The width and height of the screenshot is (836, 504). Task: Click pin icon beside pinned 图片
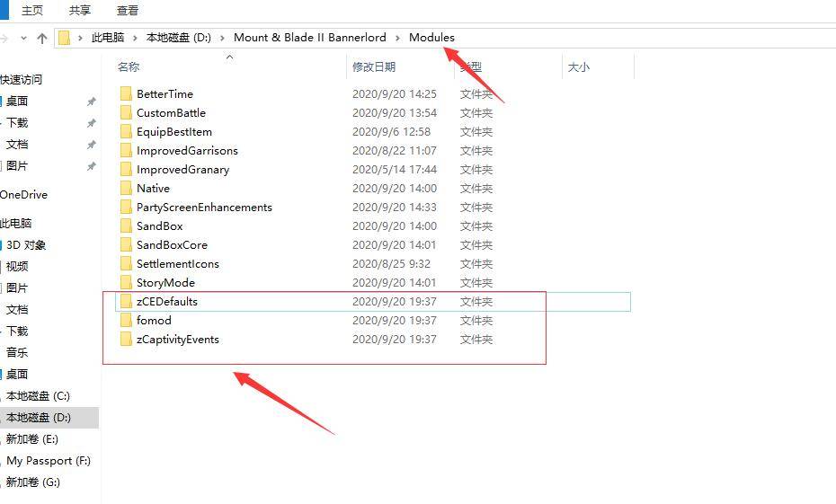coord(91,166)
